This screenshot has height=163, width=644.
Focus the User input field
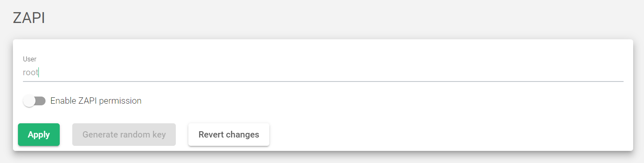(x=323, y=72)
